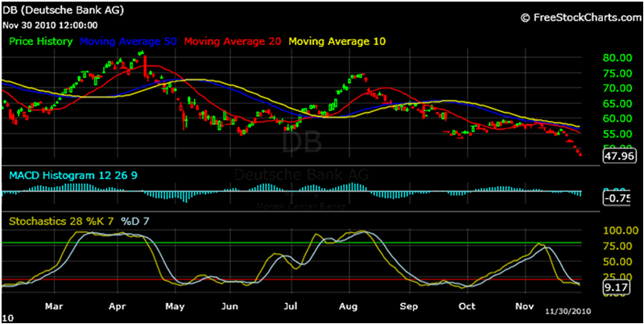This screenshot has height=324, width=644.
Task: Click the Oct month axis label
Action: click(468, 306)
